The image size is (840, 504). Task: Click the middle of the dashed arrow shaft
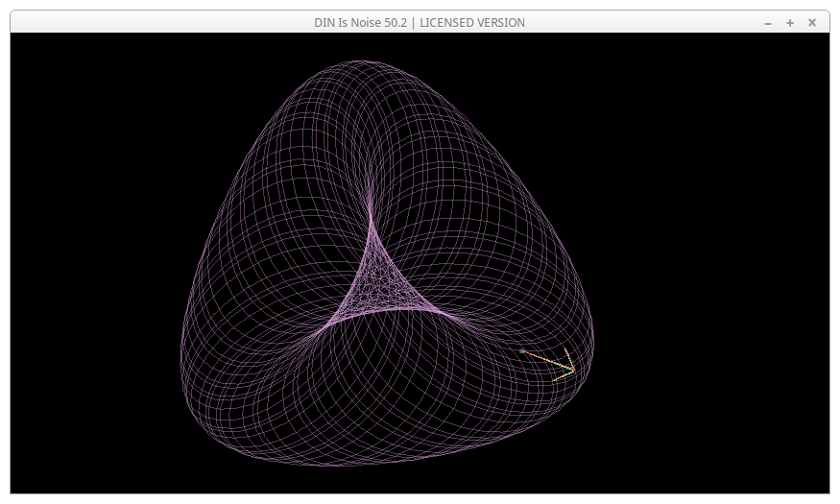pos(547,361)
